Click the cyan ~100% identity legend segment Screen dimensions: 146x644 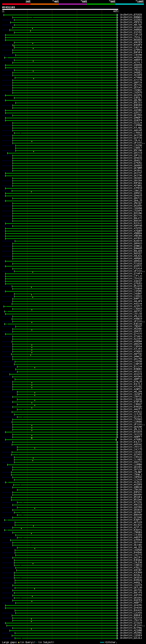click(x=130, y=4)
